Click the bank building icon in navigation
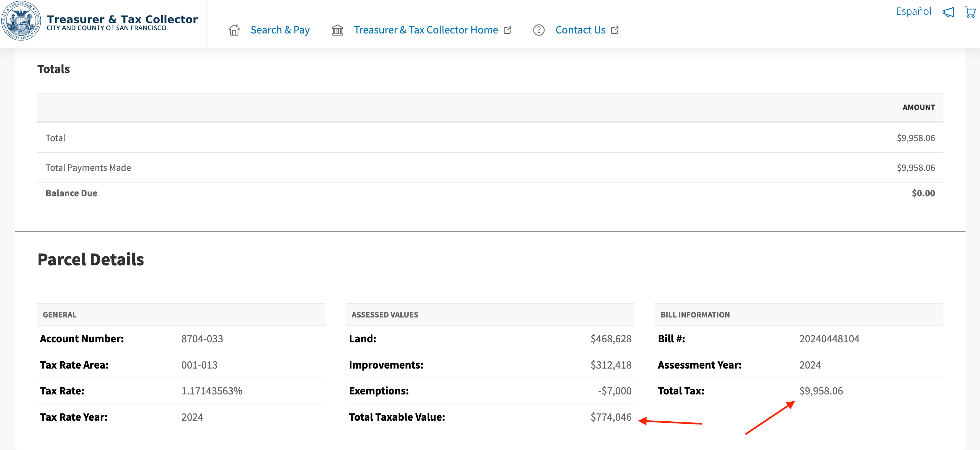The height and width of the screenshot is (450, 980). pyautogui.click(x=337, y=30)
